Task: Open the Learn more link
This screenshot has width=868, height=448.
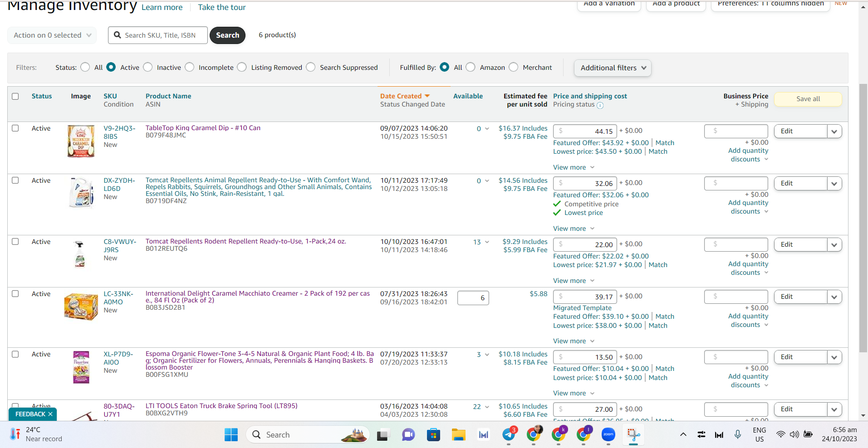Action: [162, 7]
